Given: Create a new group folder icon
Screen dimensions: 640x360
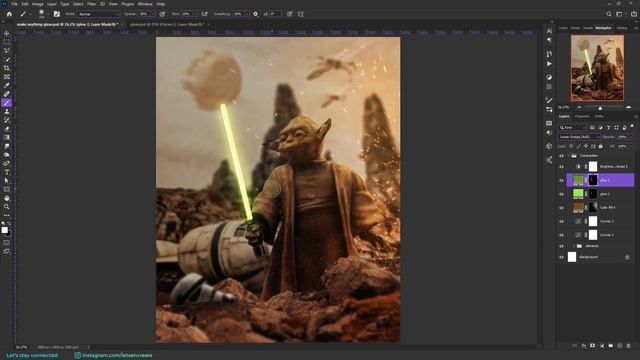Looking at the screenshot, I should [x=611, y=346].
